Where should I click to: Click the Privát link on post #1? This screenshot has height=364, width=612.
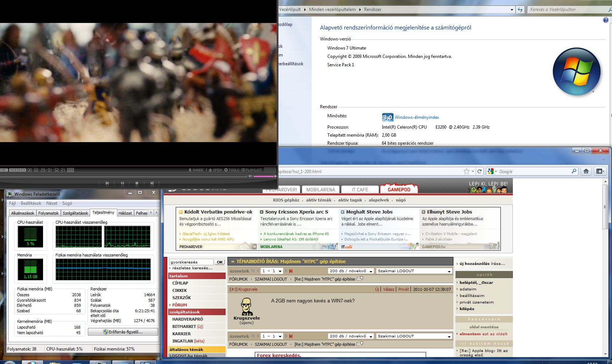pyautogui.click(x=404, y=289)
